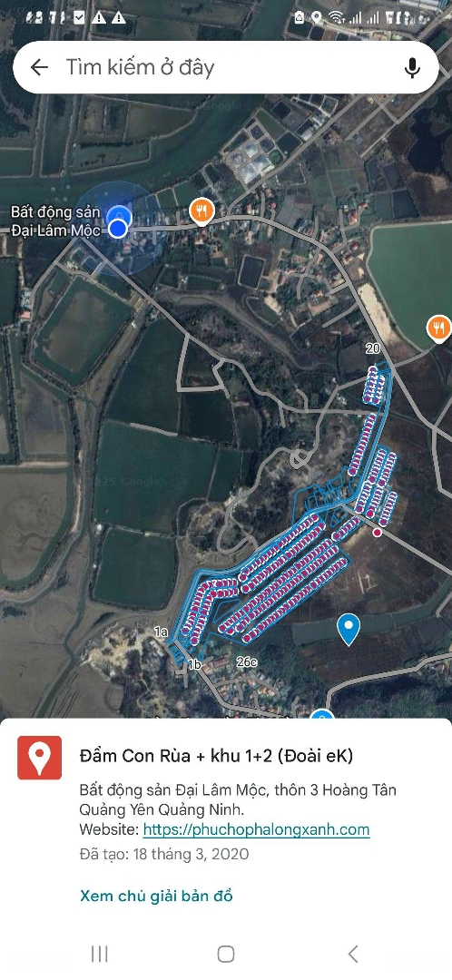Open Android recent apps button
This screenshot has width=452, height=980.
100,954
